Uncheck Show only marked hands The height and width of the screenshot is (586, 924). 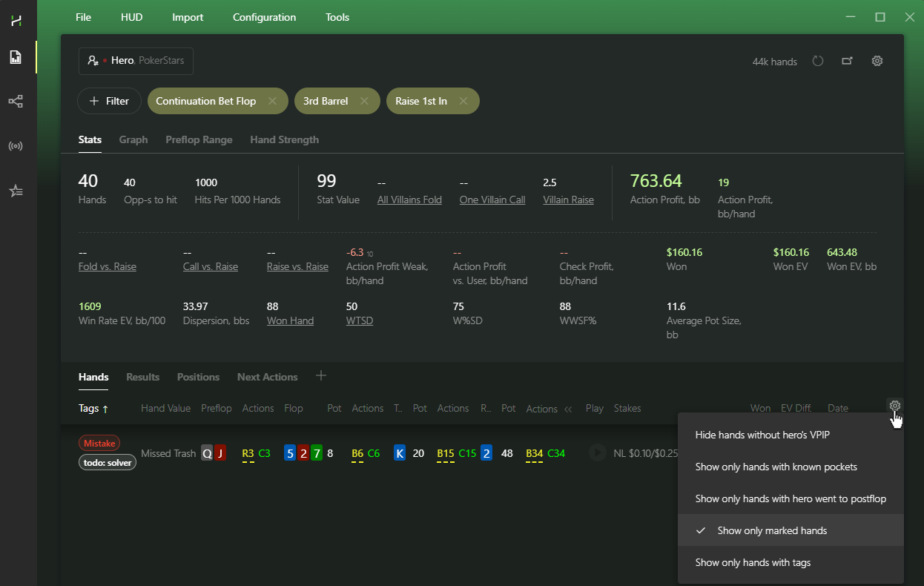pos(791,530)
